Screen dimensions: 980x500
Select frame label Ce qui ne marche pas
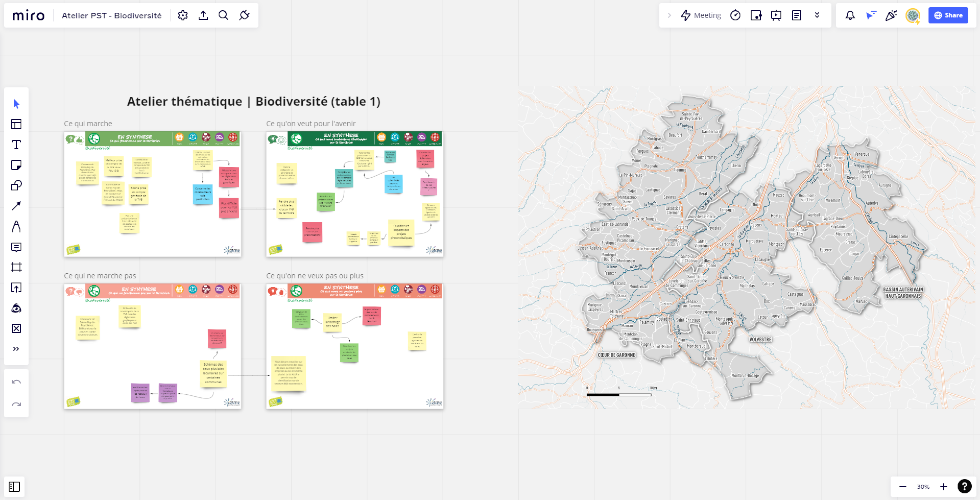coord(100,276)
